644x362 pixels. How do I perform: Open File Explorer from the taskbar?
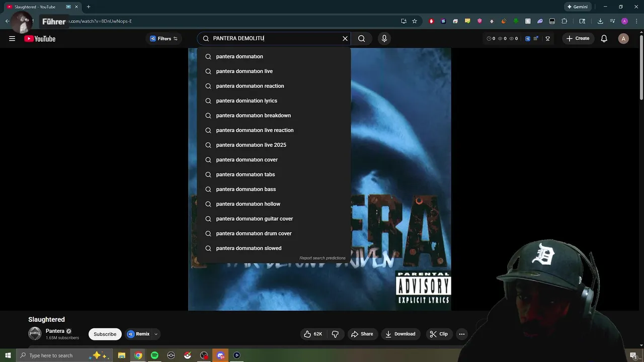tap(122, 355)
